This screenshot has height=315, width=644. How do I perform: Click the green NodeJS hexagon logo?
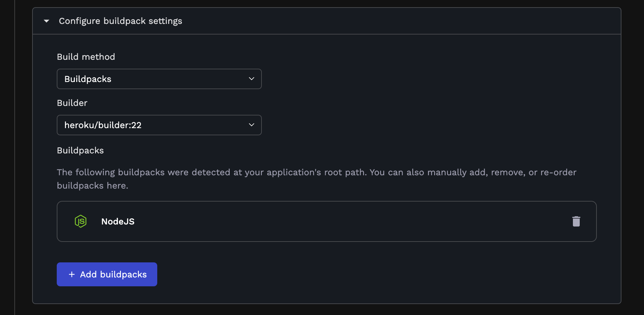[81, 221]
